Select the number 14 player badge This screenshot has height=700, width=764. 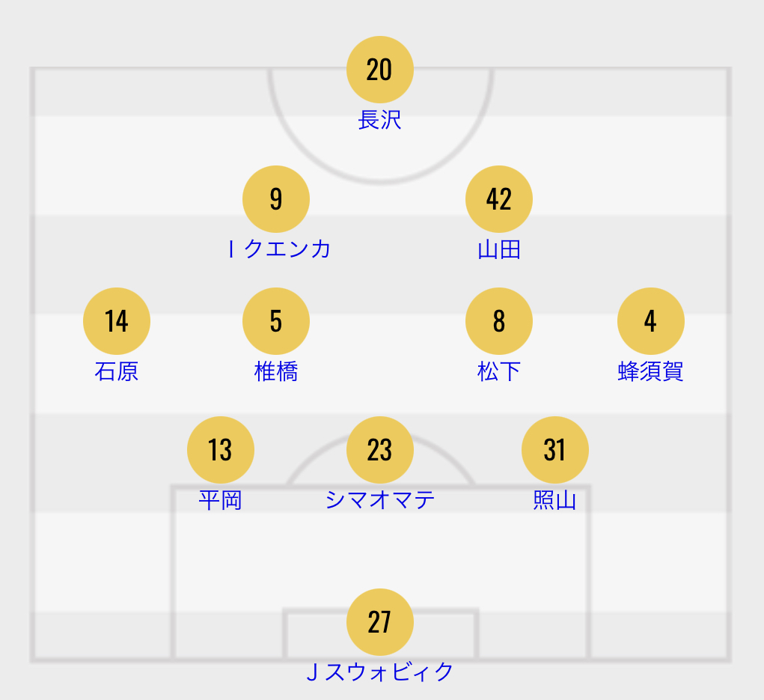pos(117,321)
